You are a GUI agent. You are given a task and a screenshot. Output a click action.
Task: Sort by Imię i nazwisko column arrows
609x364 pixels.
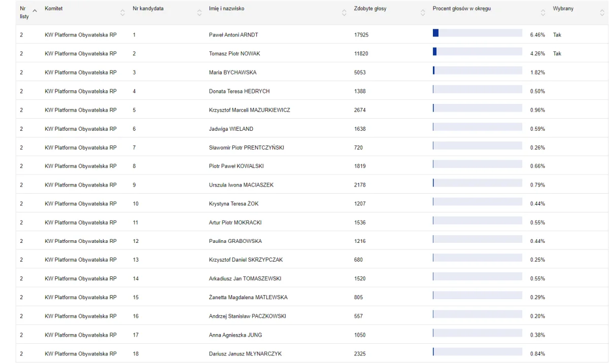pos(344,13)
